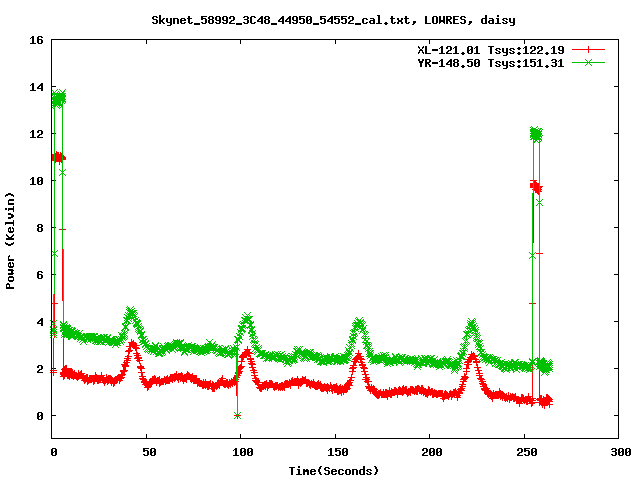Click the red peak near 222 seconds
The image size is (640, 480).
(x=473, y=357)
